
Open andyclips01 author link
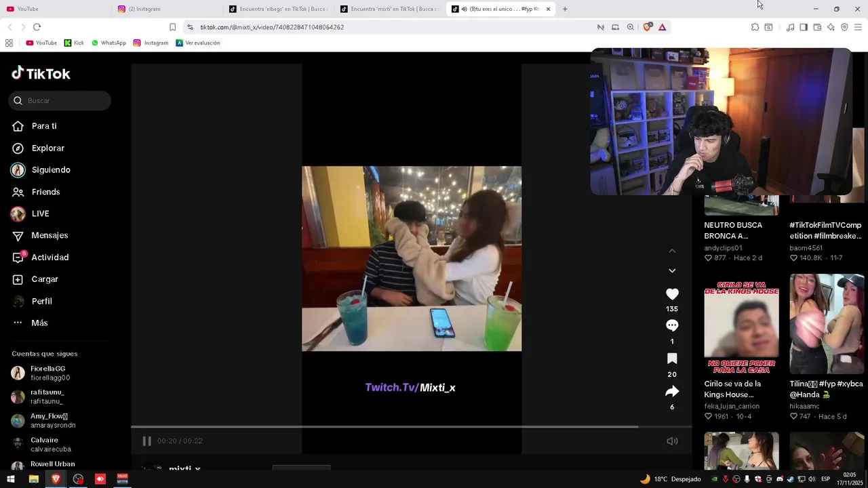pos(723,248)
